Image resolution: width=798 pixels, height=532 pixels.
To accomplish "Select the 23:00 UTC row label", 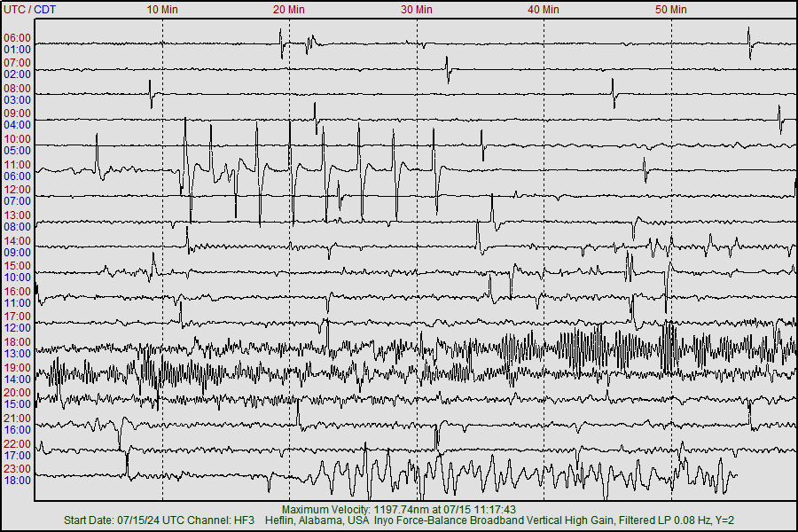I will (18, 469).
